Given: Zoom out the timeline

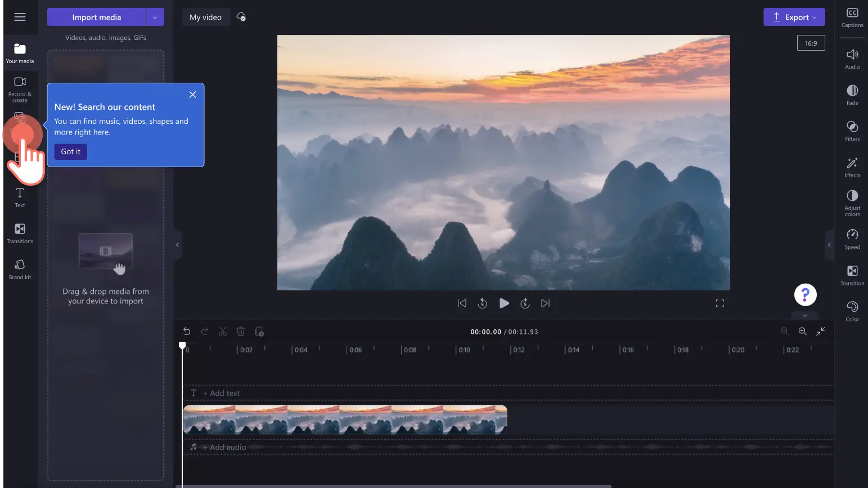Looking at the screenshot, I should pyautogui.click(x=784, y=332).
